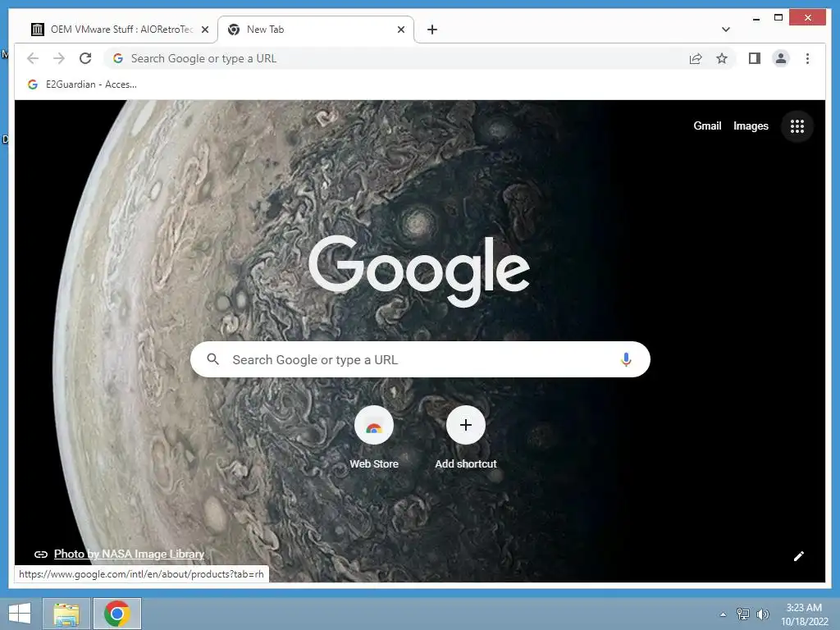The image size is (840, 630).
Task: Open the E2Guardian bookmark
Action: coord(83,84)
